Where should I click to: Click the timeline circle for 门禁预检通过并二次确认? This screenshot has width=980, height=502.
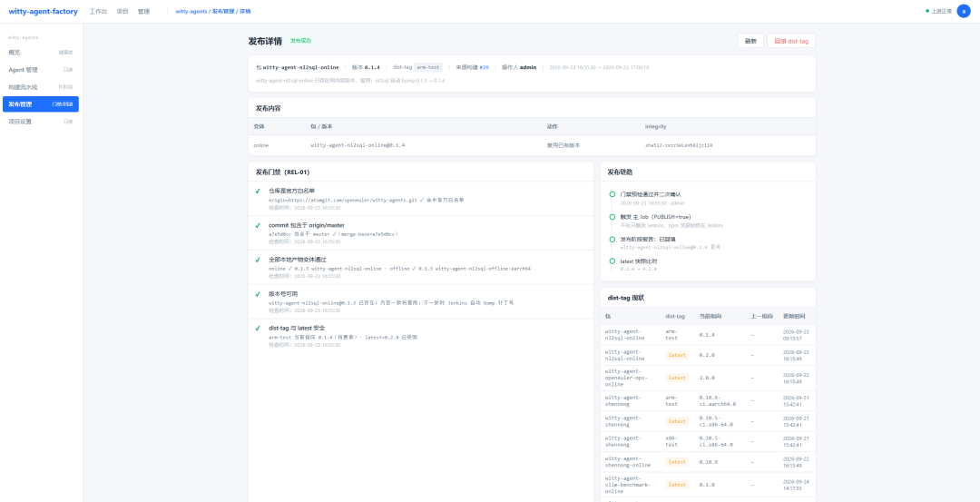(612, 194)
